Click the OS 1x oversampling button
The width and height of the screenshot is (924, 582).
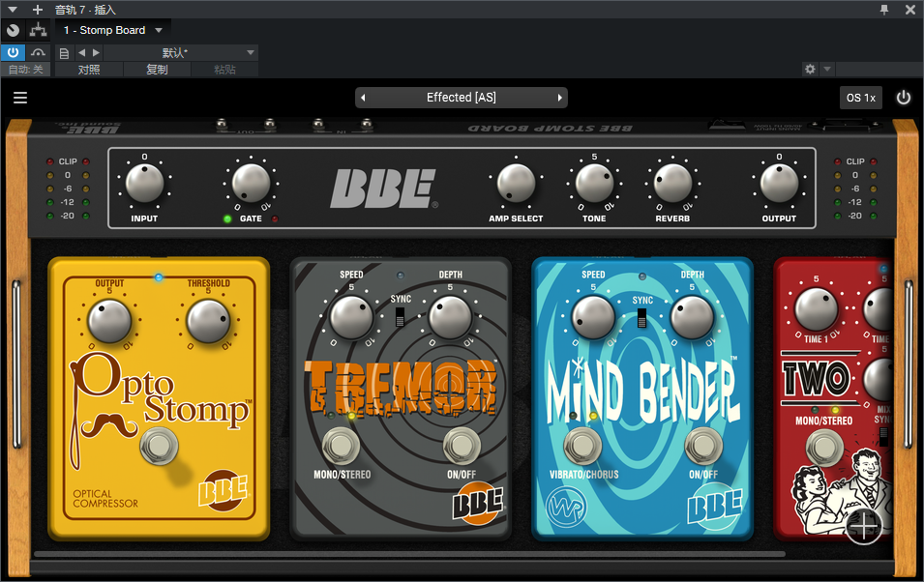pos(860,98)
